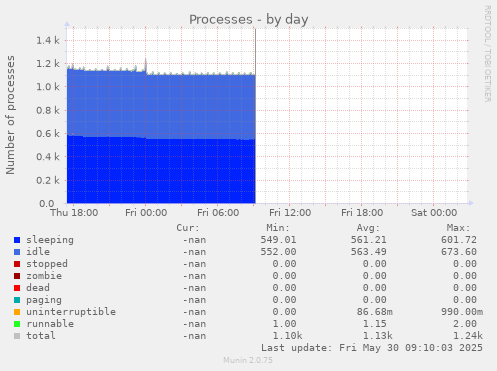Click the lighter blue idle area of graph

click(161, 105)
